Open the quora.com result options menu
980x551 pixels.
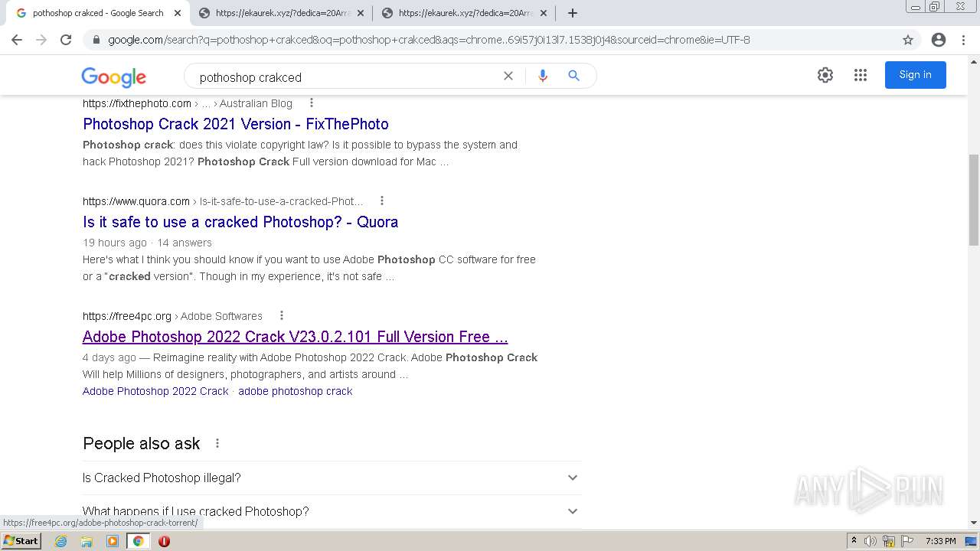tap(381, 201)
